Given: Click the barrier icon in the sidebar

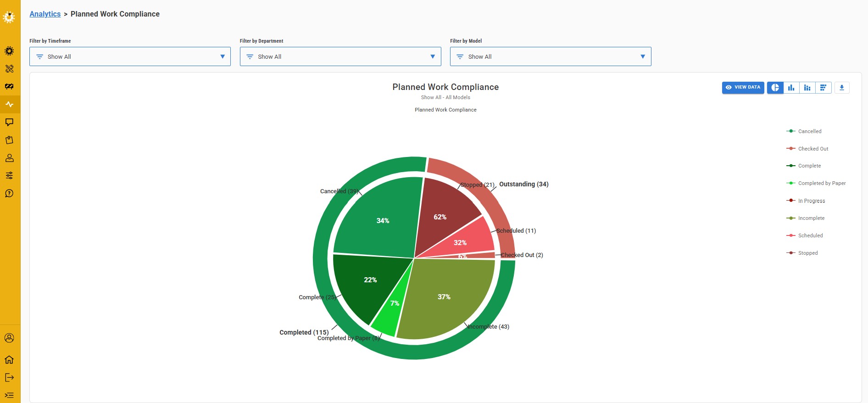Looking at the screenshot, I should (9, 86).
